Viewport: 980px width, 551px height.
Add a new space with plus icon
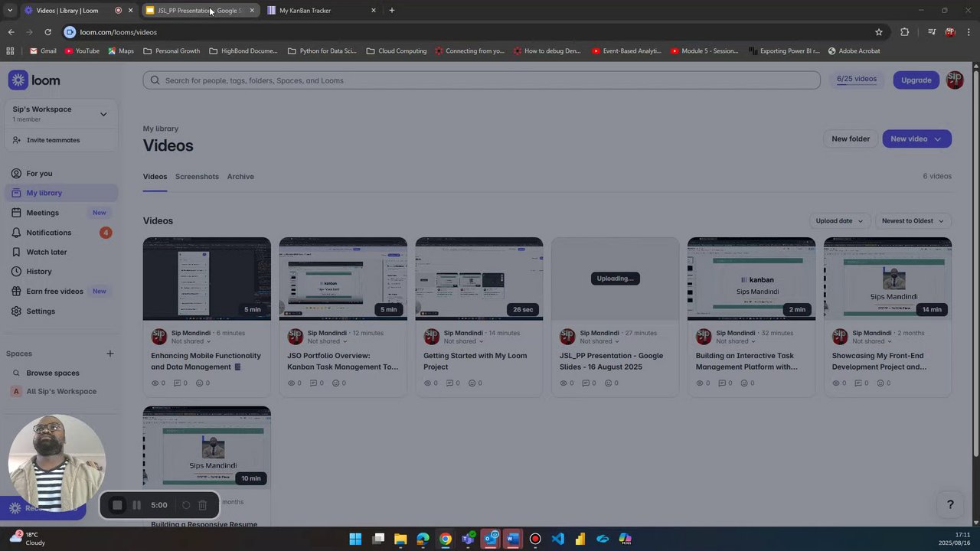tap(110, 354)
